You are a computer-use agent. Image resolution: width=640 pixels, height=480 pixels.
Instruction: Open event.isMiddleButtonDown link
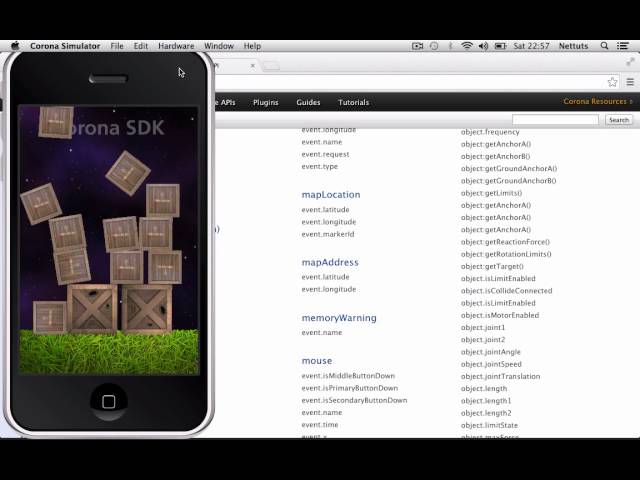348,376
